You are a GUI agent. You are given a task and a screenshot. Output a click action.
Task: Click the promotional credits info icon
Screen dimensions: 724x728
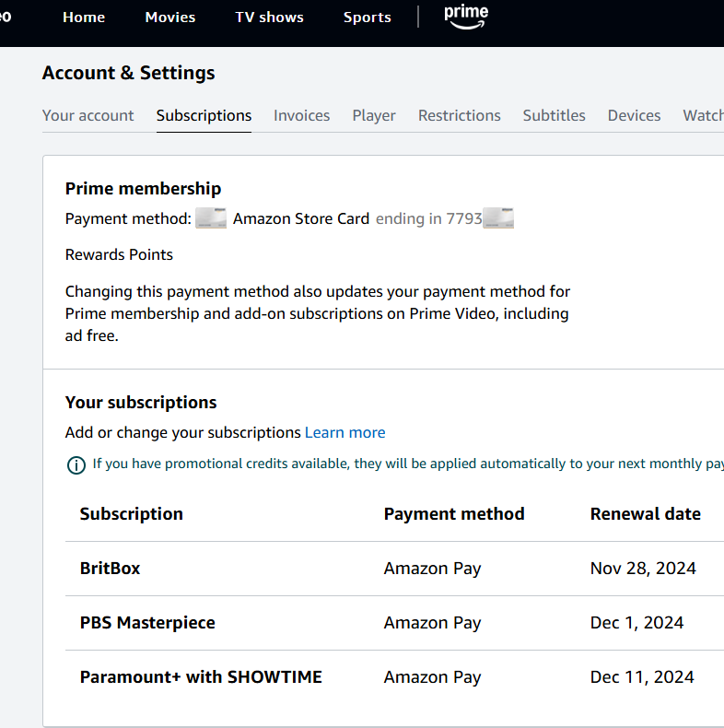pyautogui.click(x=76, y=464)
